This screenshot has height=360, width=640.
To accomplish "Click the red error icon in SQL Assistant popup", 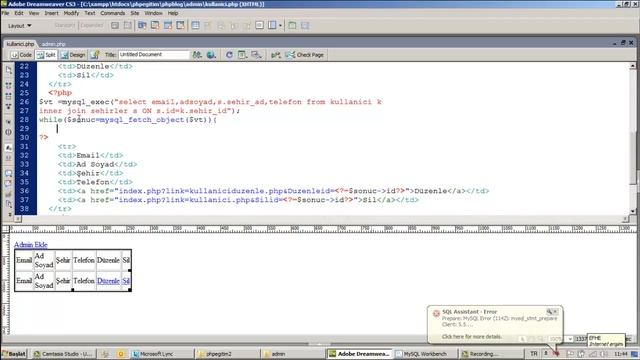I will [x=436, y=313].
